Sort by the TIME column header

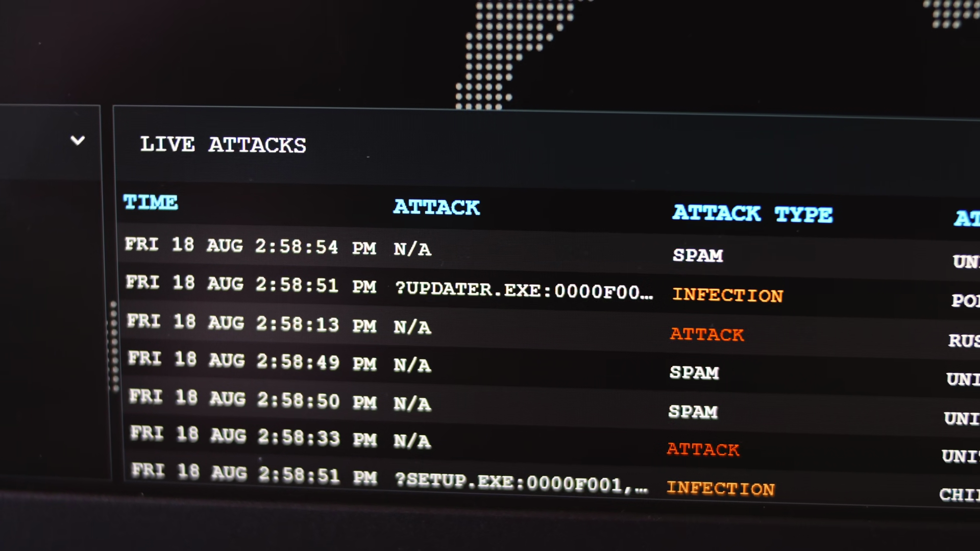[x=151, y=203]
